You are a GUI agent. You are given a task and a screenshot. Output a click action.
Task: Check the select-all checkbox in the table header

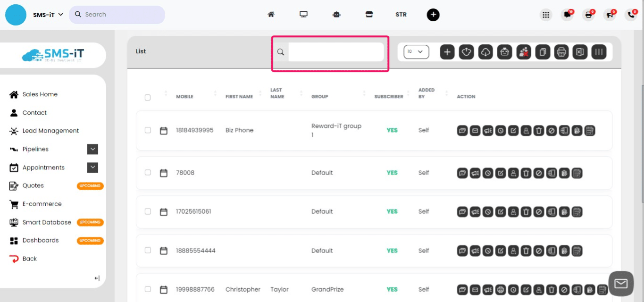pyautogui.click(x=147, y=97)
